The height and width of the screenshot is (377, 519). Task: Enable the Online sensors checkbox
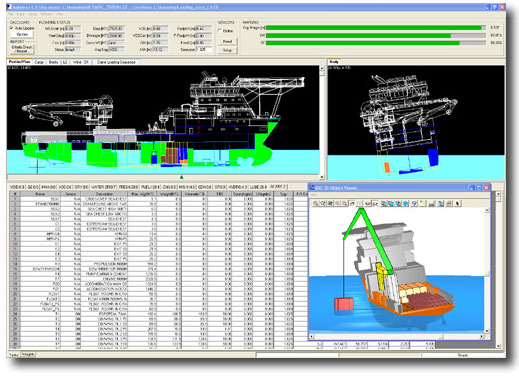(x=220, y=31)
